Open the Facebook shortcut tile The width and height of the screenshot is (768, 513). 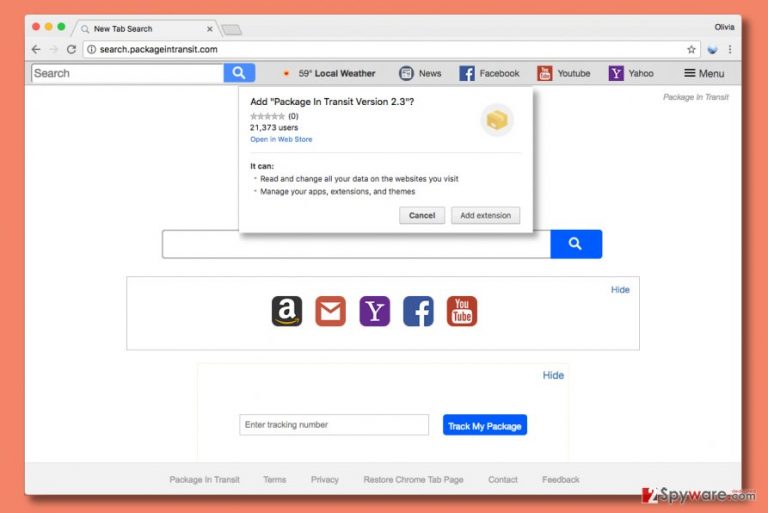point(418,311)
